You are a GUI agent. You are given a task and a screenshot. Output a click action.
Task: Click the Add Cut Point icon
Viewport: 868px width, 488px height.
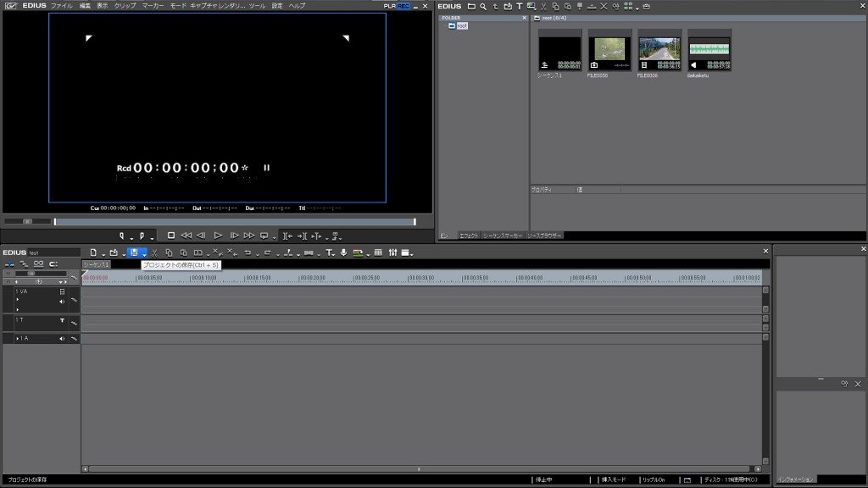288,252
